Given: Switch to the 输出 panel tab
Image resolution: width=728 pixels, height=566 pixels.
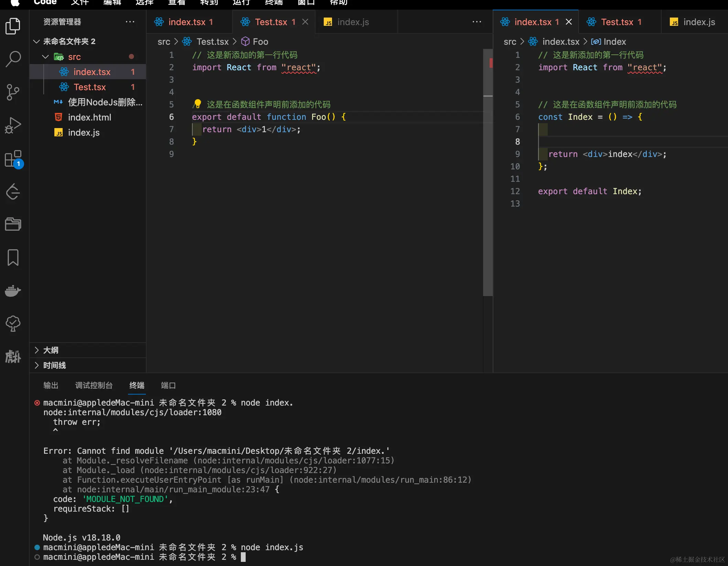Looking at the screenshot, I should click(x=51, y=385).
